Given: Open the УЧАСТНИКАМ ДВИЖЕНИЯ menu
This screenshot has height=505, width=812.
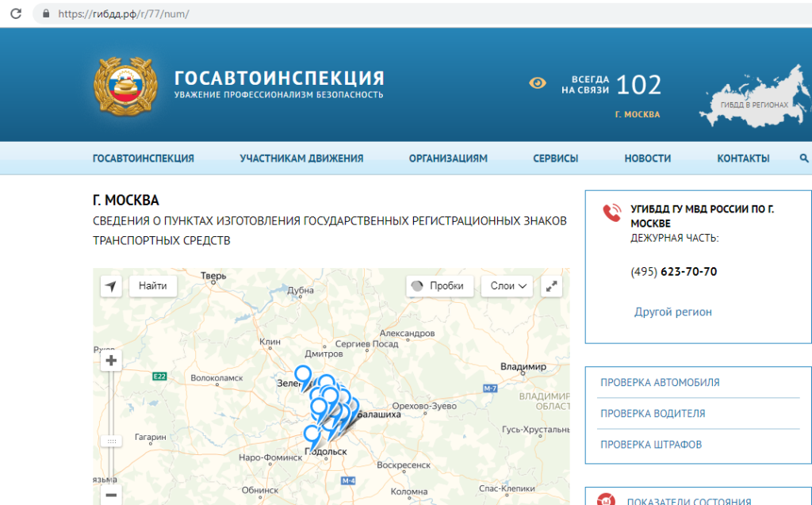Looking at the screenshot, I should click(x=301, y=159).
